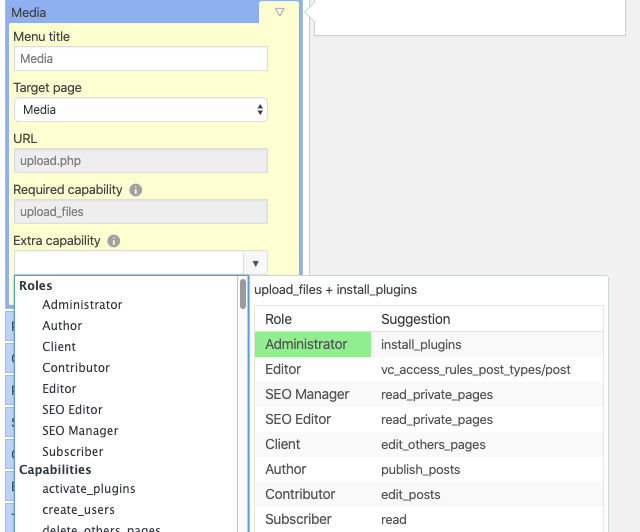
Task: Select SEO Editor role in dropdown list
Action: pos(72,410)
